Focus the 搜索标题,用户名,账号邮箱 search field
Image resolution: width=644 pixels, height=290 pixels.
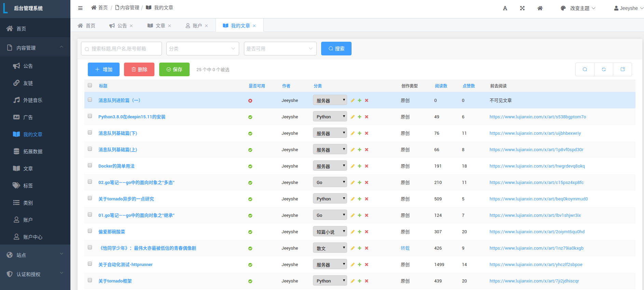pos(121,49)
